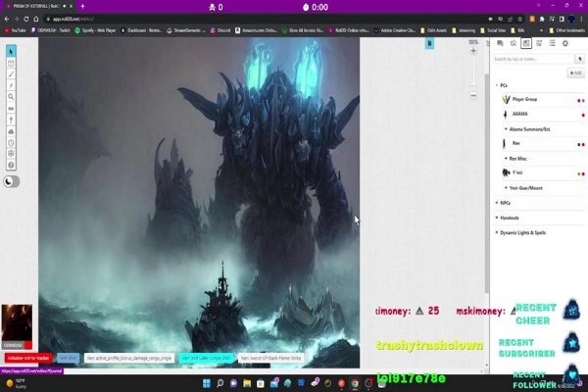Pick the lightning FX tool
This screenshot has width=588, height=392.
point(11,85)
